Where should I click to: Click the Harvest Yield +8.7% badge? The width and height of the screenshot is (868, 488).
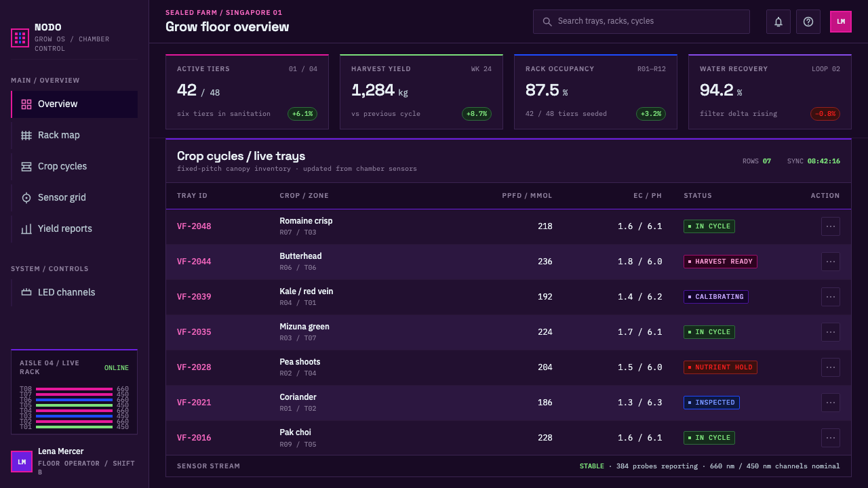(477, 114)
